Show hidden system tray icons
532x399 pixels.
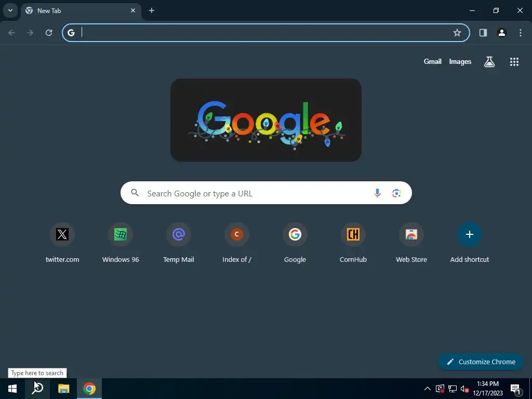(428, 389)
